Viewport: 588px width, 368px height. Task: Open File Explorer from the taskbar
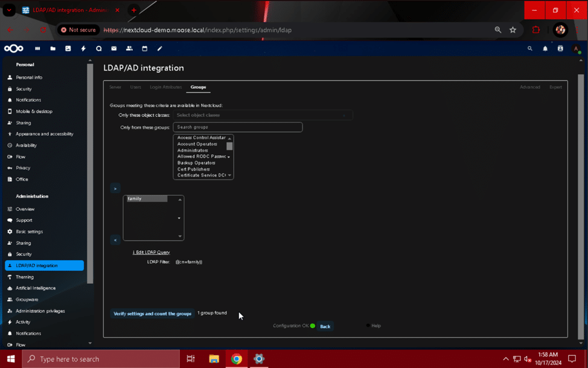click(214, 359)
